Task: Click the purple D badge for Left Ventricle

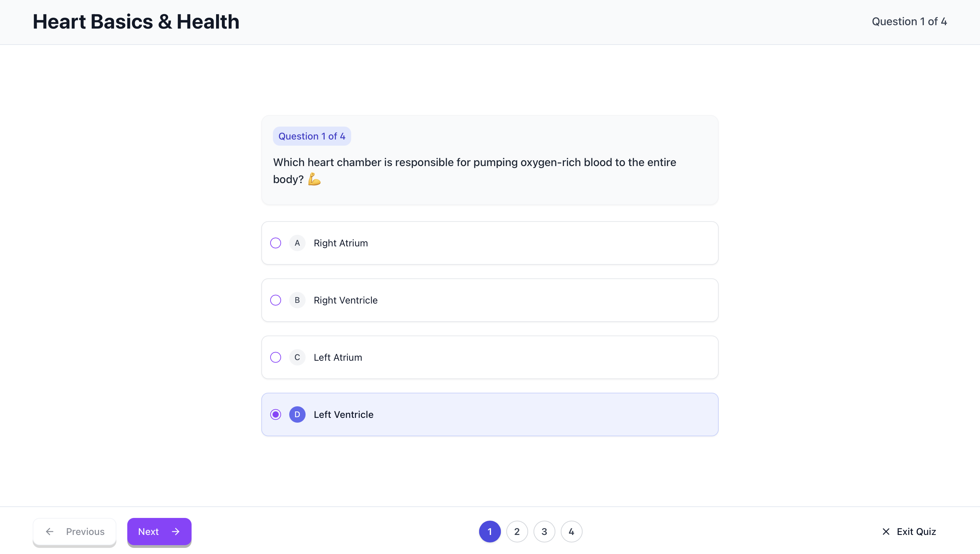Action: click(x=297, y=414)
